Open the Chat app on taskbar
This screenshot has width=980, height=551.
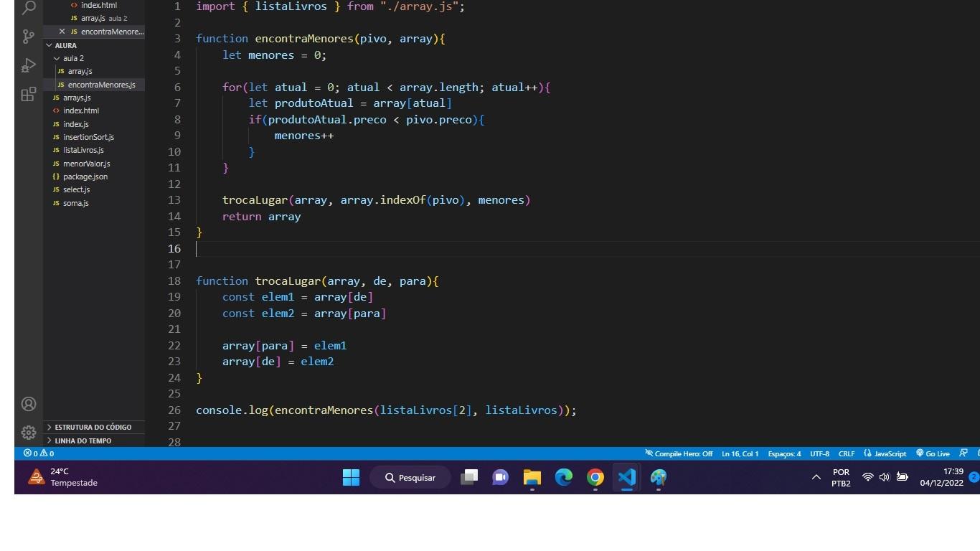pyautogui.click(x=501, y=477)
